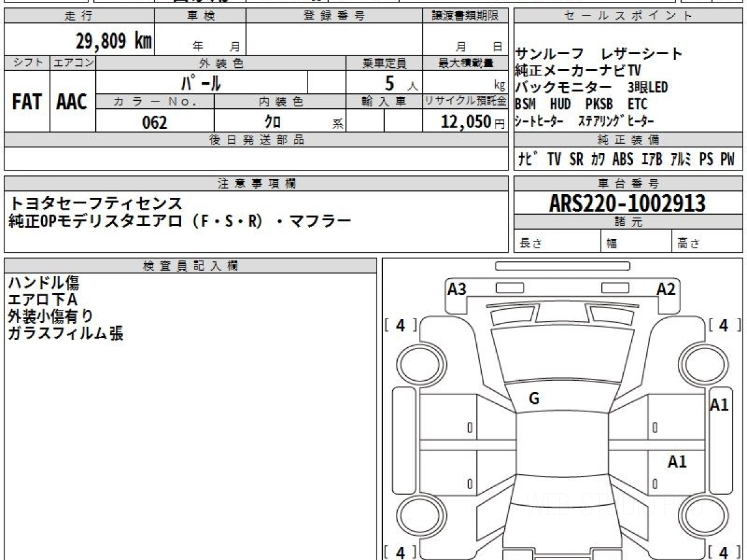Screen dimensions: 747x560
Task: Select the AAC air conditioner value
Action: tap(72, 102)
